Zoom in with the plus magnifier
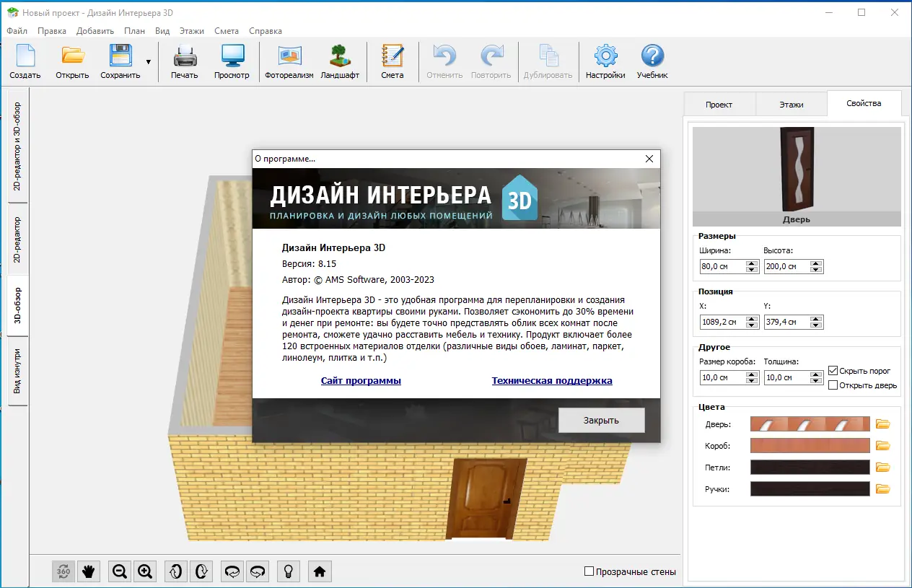The height and width of the screenshot is (588, 912). (145, 571)
